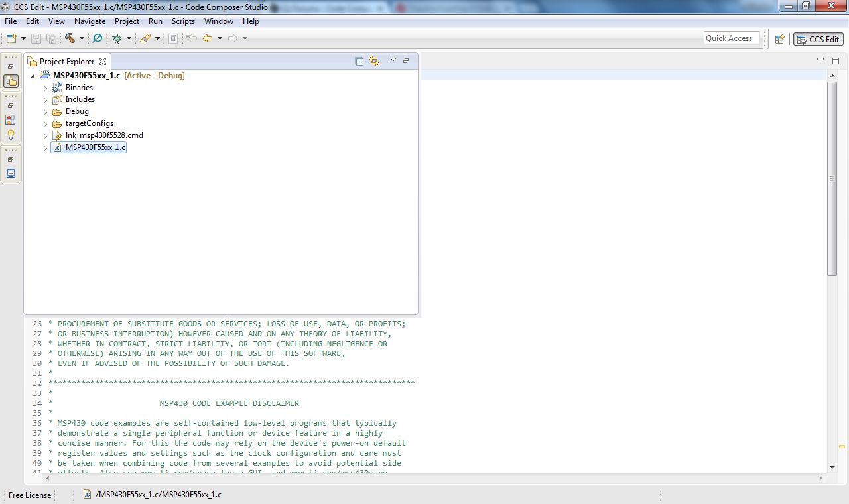Click the overview ruler marker near bottom

click(842, 446)
